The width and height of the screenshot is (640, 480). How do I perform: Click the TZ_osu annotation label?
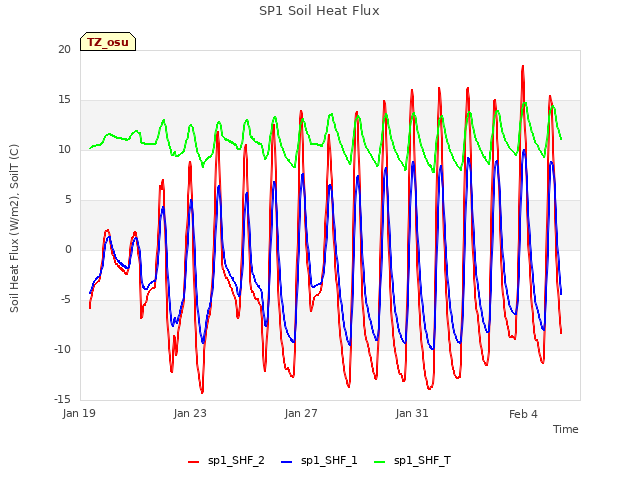(108, 42)
